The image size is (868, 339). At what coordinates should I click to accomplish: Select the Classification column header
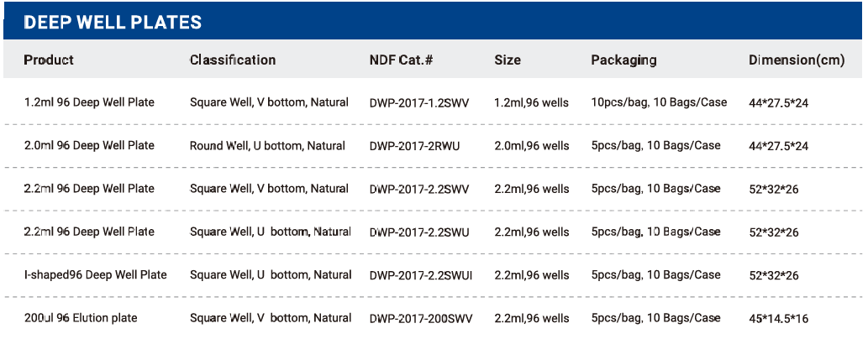pos(233,60)
